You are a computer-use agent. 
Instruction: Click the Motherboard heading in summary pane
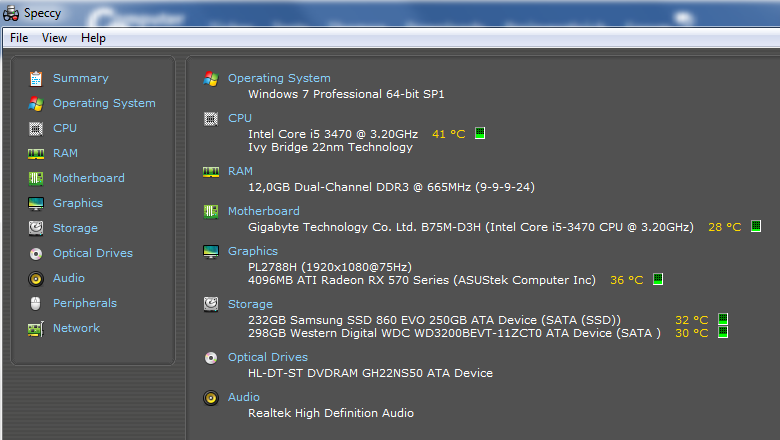[x=264, y=211]
